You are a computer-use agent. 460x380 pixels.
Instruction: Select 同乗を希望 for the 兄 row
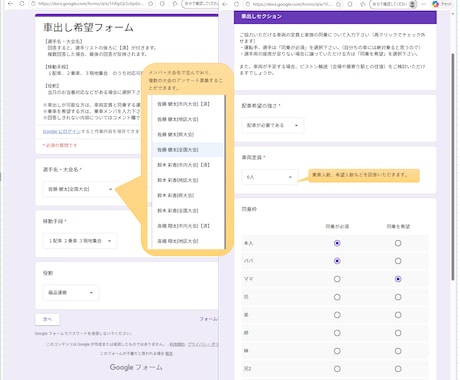click(x=398, y=297)
